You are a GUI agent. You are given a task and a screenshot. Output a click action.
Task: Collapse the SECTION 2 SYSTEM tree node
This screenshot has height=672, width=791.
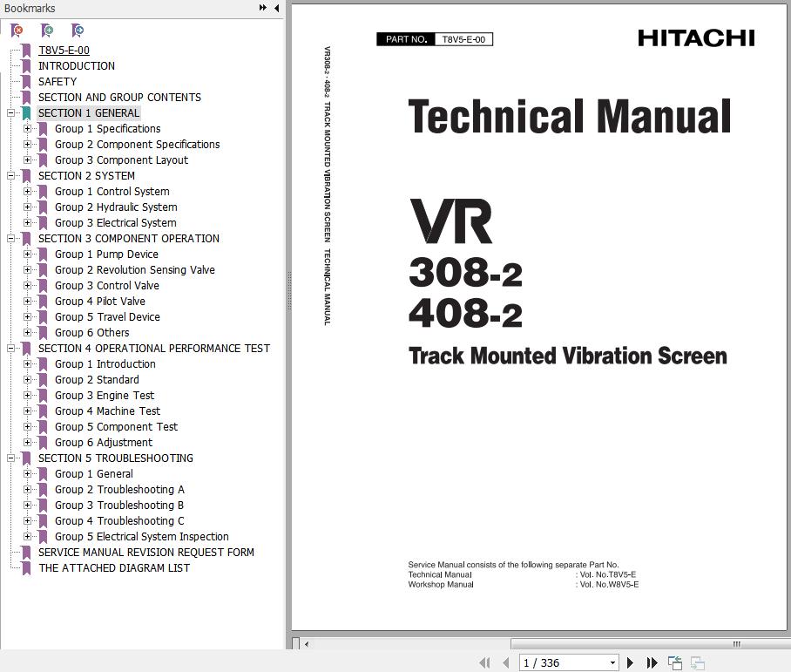pos(10,176)
